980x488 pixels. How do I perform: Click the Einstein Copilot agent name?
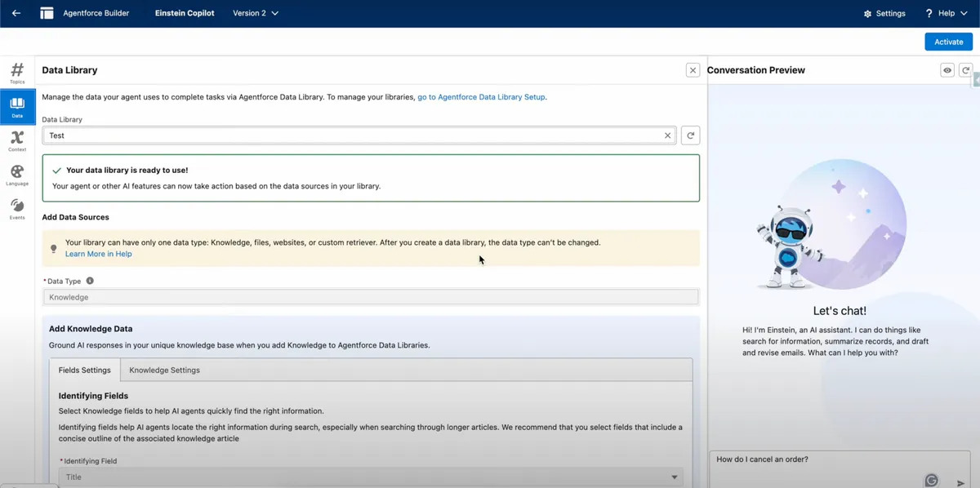(x=185, y=13)
